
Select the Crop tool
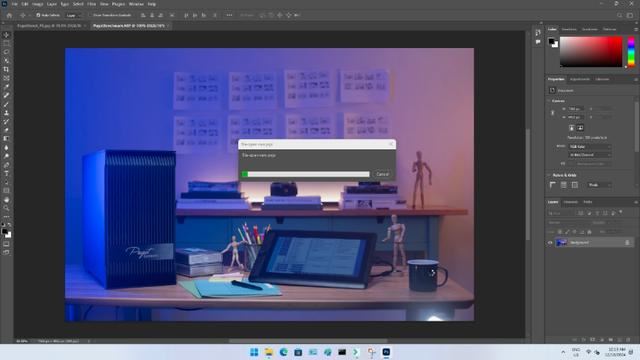(x=6, y=69)
